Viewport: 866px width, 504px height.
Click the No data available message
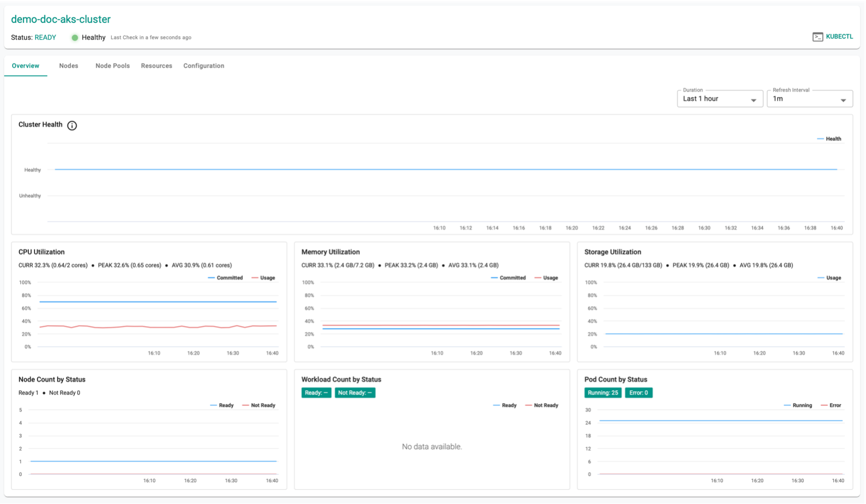pyautogui.click(x=432, y=446)
